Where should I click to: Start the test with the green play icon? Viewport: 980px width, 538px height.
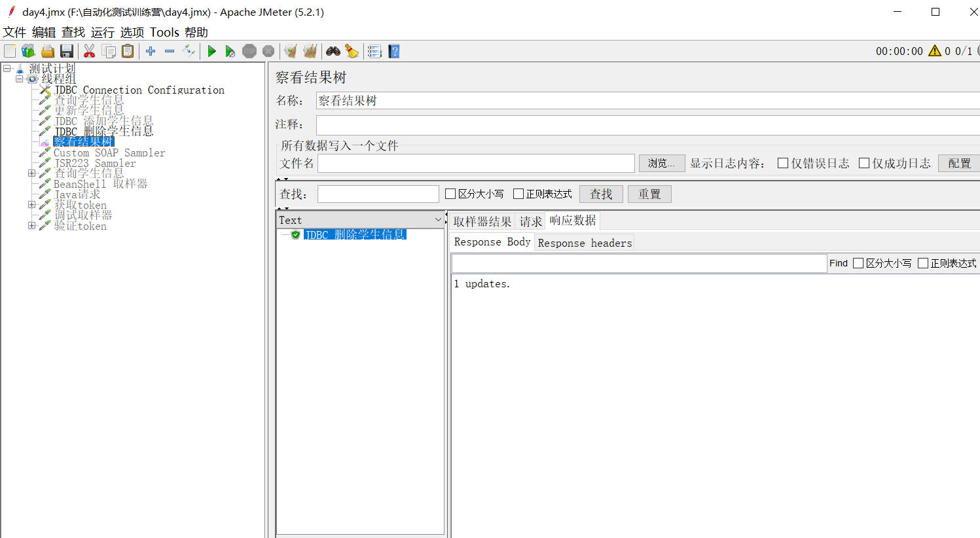(x=211, y=51)
